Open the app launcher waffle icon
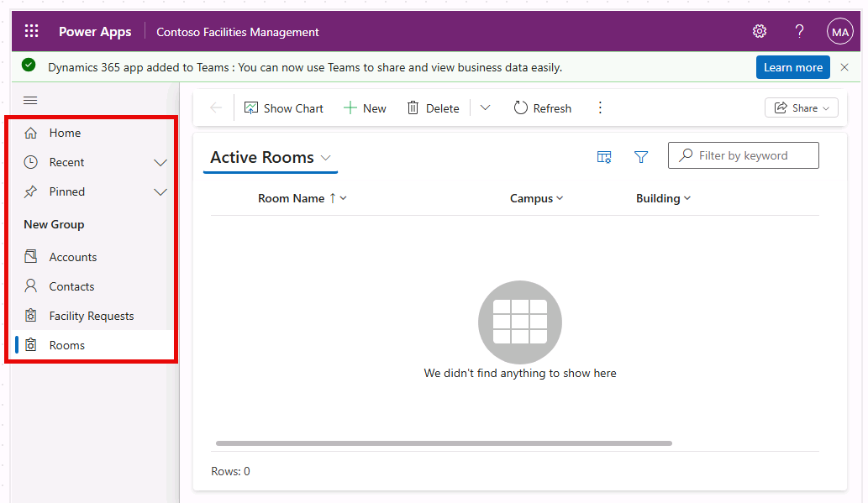868x503 pixels. click(31, 32)
